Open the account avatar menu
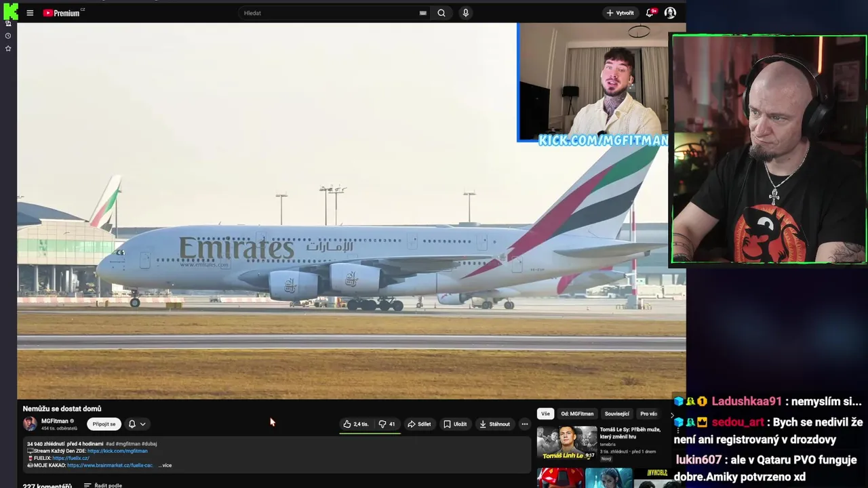 tap(670, 13)
